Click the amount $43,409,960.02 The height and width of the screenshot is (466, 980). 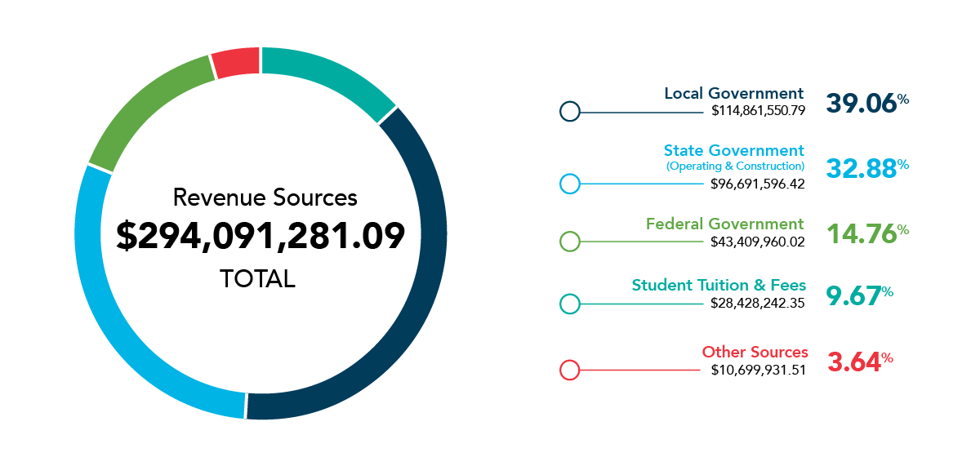(x=759, y=242)
